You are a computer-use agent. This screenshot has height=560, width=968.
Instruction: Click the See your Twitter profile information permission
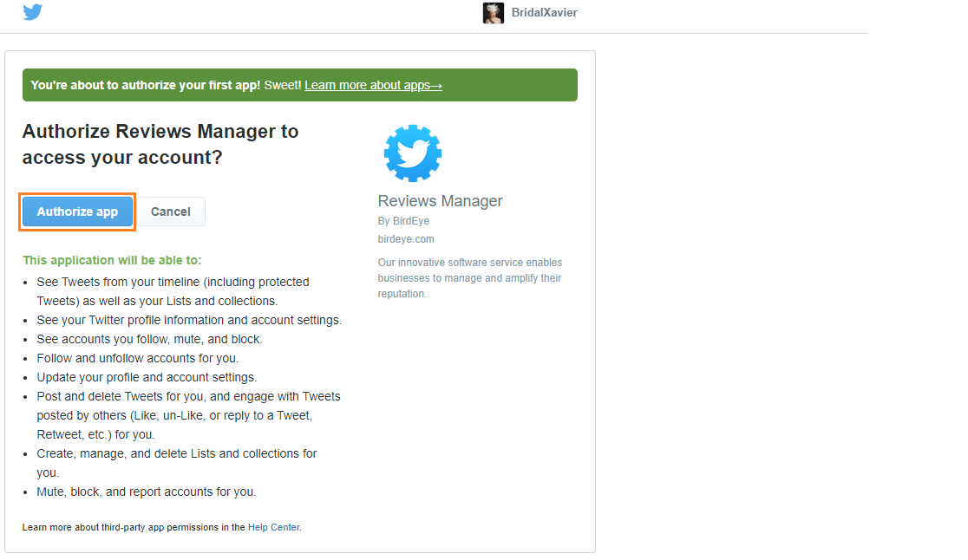point(189,320)
